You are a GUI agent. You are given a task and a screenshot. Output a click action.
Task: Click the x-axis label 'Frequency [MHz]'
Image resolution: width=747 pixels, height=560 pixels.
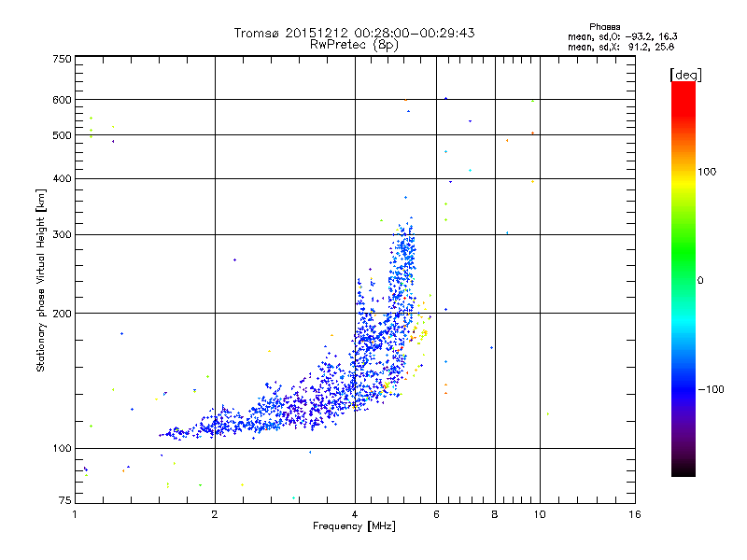pyautogui.click(x=354, y=526)
